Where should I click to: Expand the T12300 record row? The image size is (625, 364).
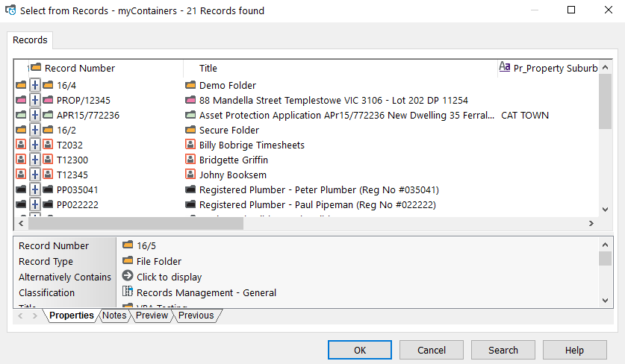[35, 160]
